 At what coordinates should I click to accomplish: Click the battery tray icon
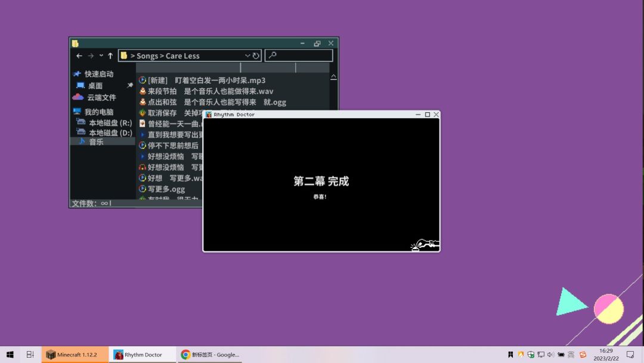[x=561, y=355]
